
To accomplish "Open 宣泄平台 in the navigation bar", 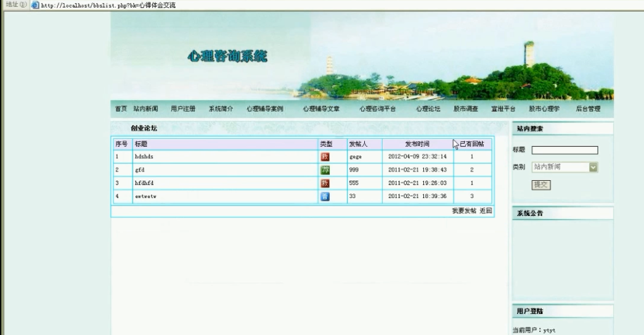I will [503, 109].
